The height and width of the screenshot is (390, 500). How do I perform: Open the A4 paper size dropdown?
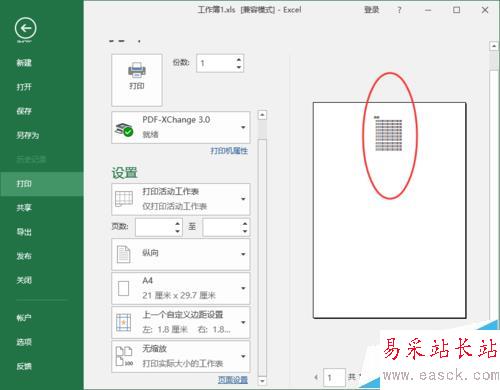tap(181, 288)
